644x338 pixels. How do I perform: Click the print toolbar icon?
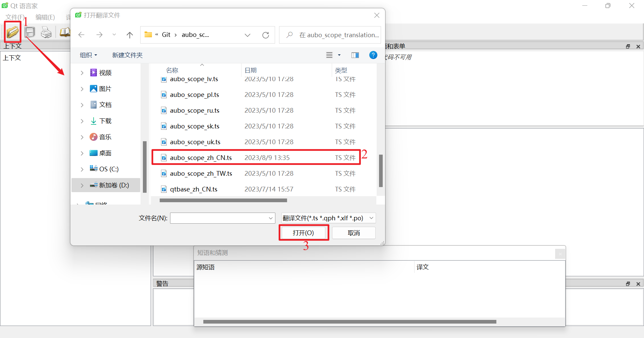click(x=46, y=32)
